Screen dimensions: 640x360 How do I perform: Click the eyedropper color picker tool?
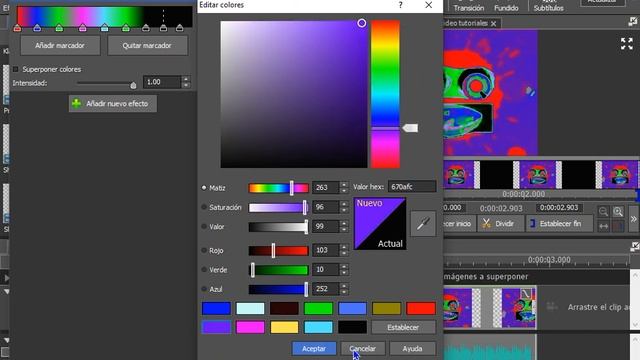pos(423,224)
